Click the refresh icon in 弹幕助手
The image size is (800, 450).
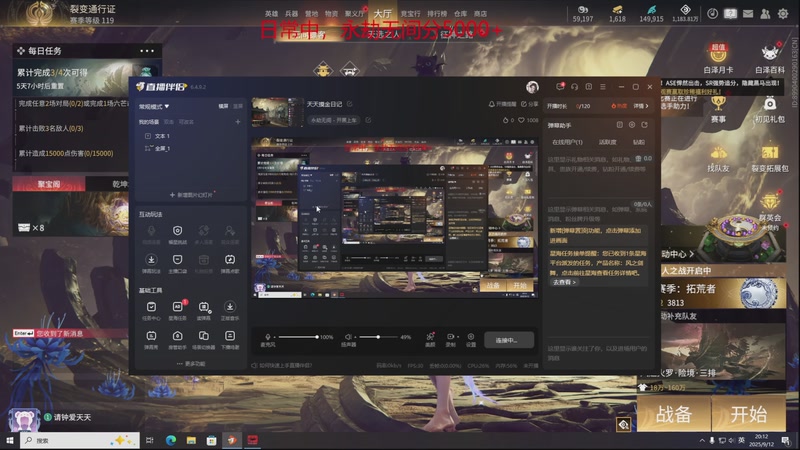(x=645, y=125)
